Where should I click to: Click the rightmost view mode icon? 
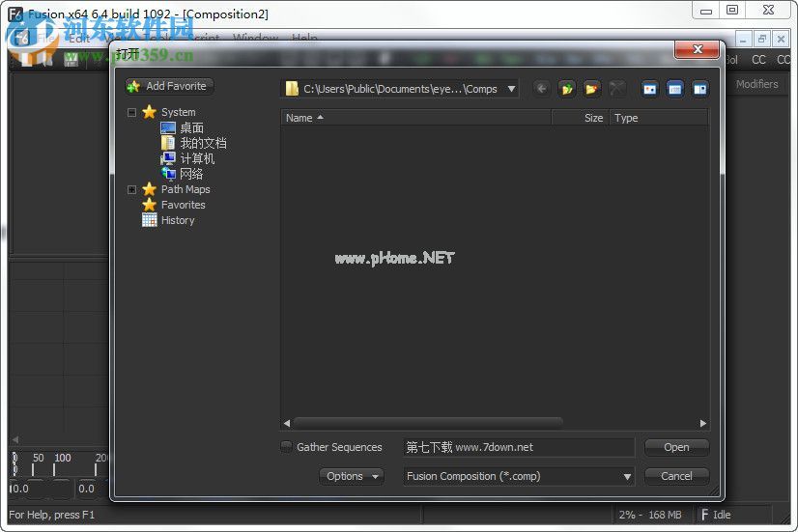(700, 89)
